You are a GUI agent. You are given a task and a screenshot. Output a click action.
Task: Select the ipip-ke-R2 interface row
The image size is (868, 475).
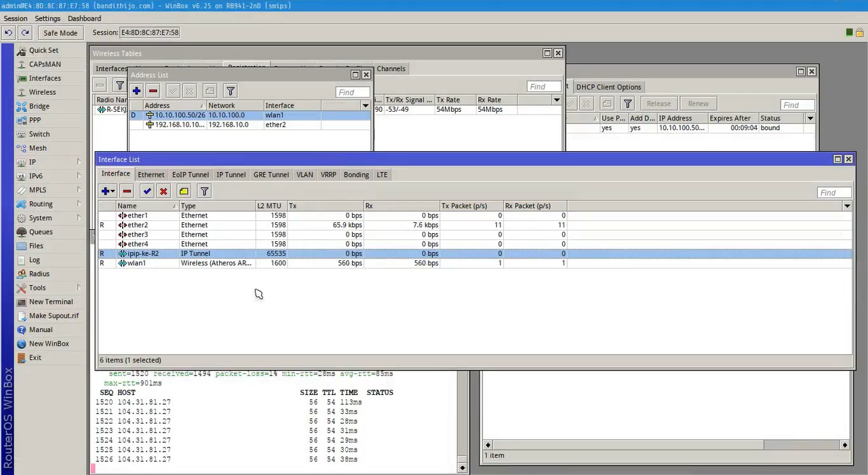(x=143, y=253)
